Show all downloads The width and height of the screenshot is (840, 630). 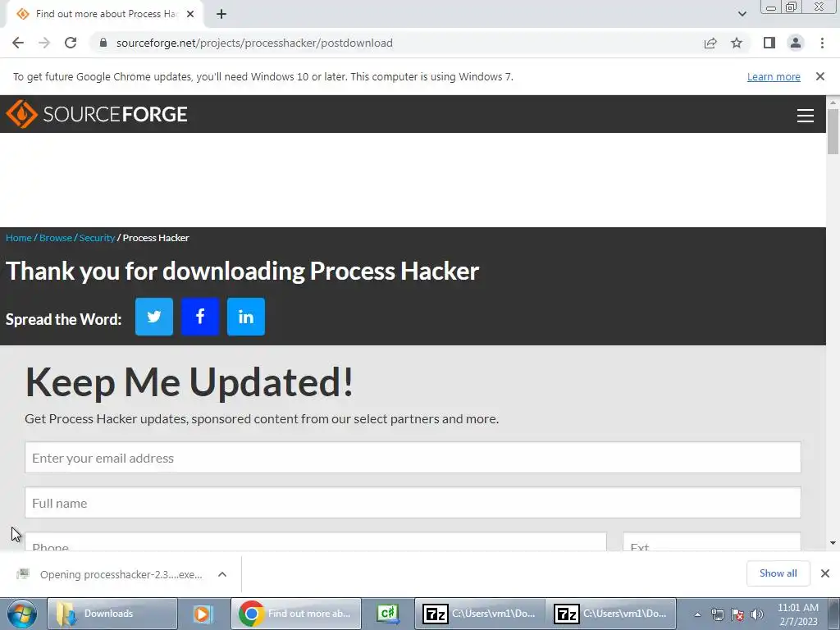coord(778,573)
